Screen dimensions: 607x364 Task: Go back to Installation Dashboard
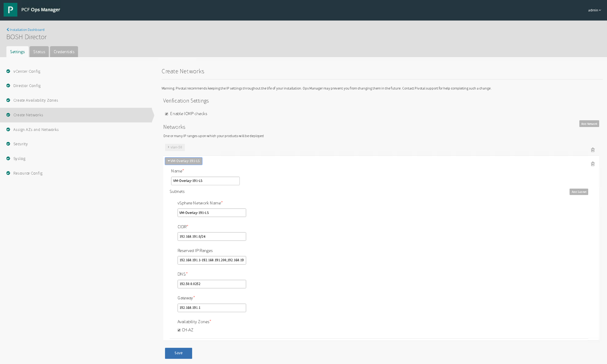click(26, 30)
